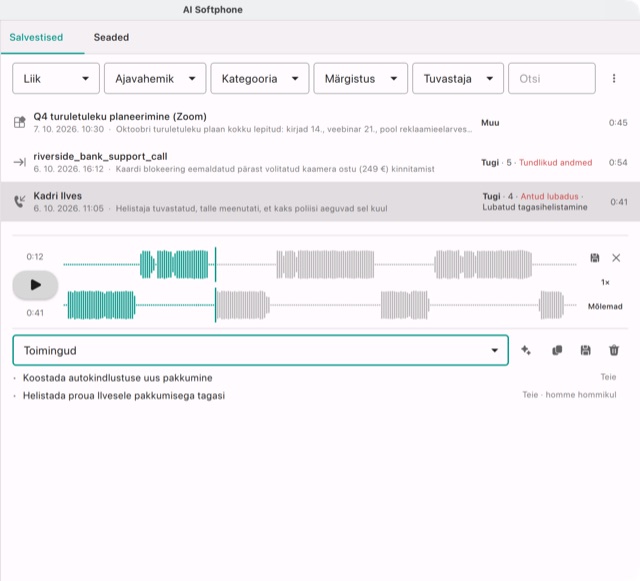Image resolution: width=640 pixels, height=581 pixels.
Task: Click the AI sparkle generate icon
Action: click(526, 350)
